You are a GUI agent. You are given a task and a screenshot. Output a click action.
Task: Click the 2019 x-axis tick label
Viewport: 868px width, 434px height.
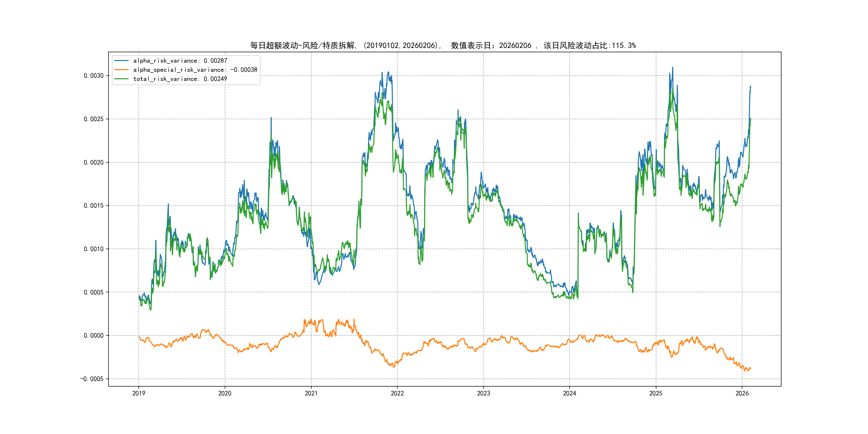pos(139,393)
